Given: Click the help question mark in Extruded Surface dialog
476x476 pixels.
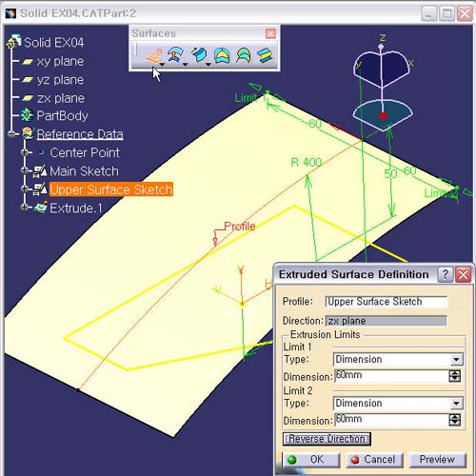Looking at the screenshot, I should [x=446, y=274].
